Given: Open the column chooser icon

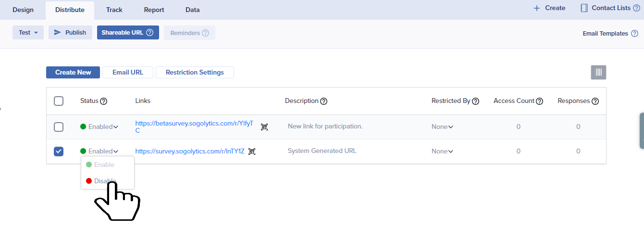Looking at the screenshot, I should click(x=598, y=72).
